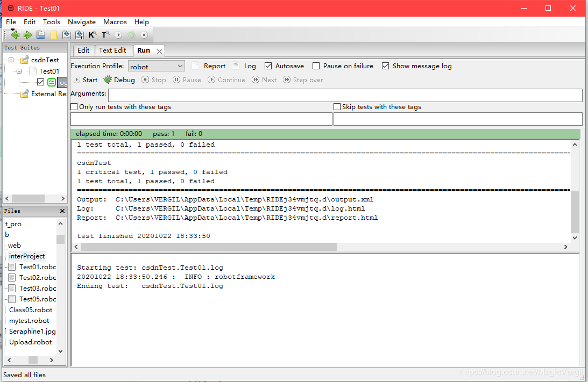Select Upload.robot in Files panel

(x=30, y=342)
